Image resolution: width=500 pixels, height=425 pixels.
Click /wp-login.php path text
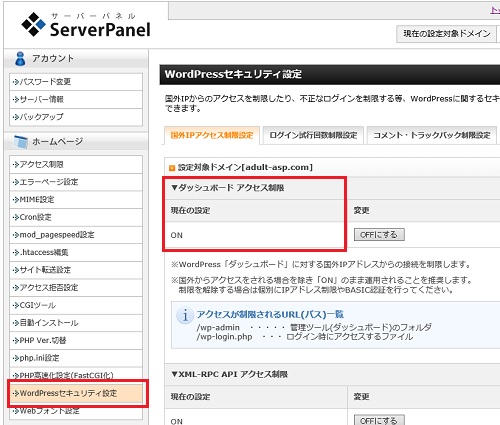pos(224,337)
